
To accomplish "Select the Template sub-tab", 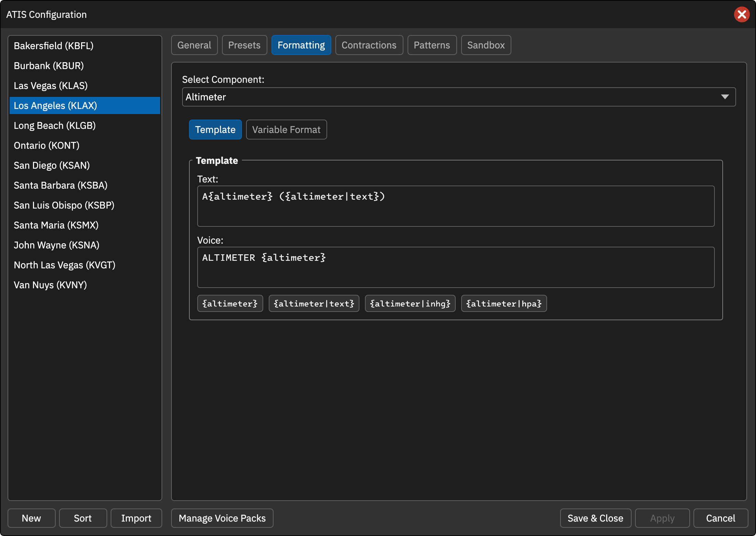I will coord(215,130).
